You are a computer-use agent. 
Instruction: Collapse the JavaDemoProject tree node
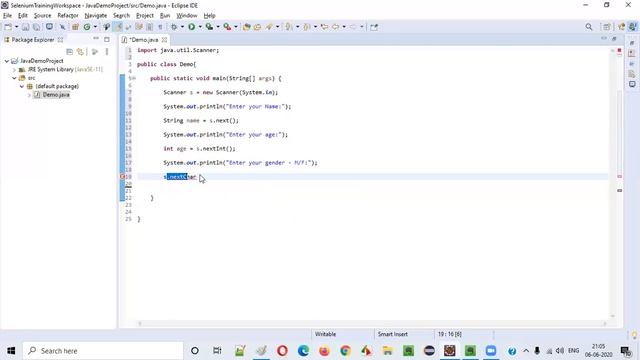[x=7, y=61]
